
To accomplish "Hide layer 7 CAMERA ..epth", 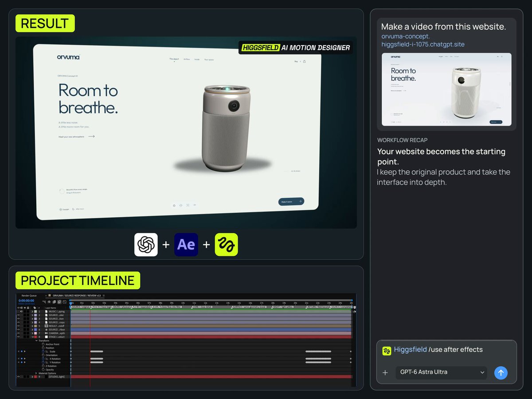I will pos(18,333).
